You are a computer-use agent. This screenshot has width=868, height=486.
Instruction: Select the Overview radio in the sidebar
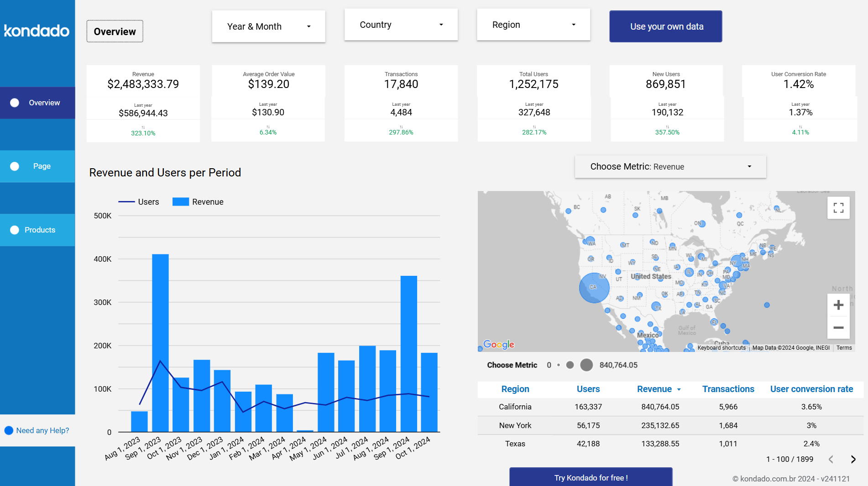point(14,103)
